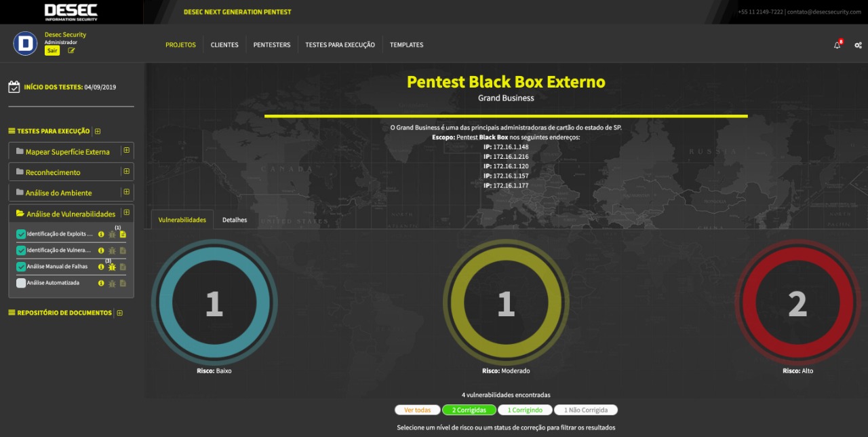Expand plus on Mapear Superfície Externa
The image size is (868, 437).
(x=126, y=151)
